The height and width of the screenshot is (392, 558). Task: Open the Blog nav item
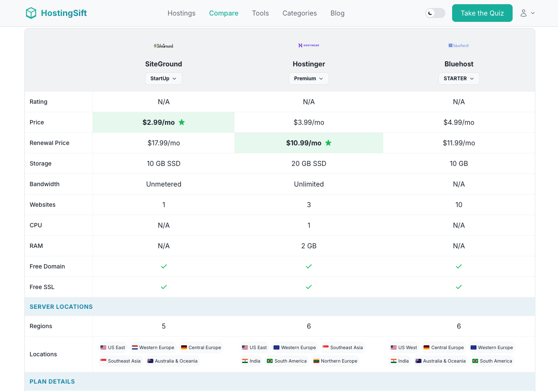tap(337, 13)
